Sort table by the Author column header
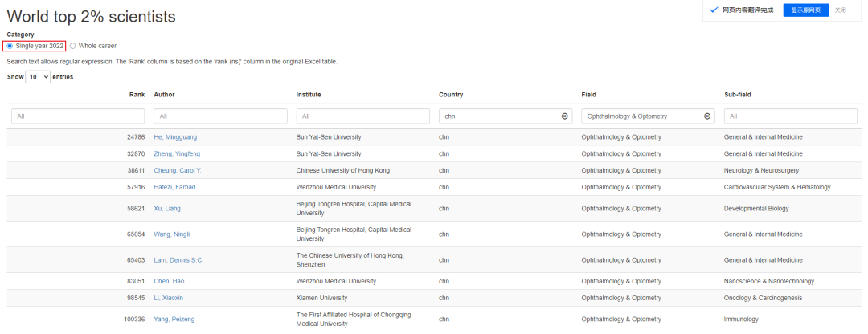 click(164, 95)
